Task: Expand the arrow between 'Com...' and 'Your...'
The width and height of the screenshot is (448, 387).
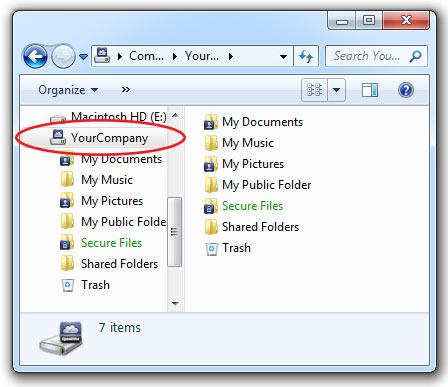Action: tap(175, 57)
